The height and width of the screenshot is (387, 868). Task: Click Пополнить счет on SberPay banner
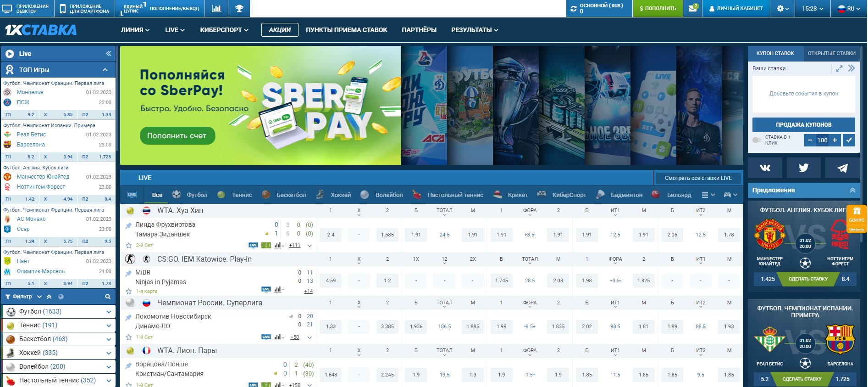pyautogui.click(x=177, y=135)
